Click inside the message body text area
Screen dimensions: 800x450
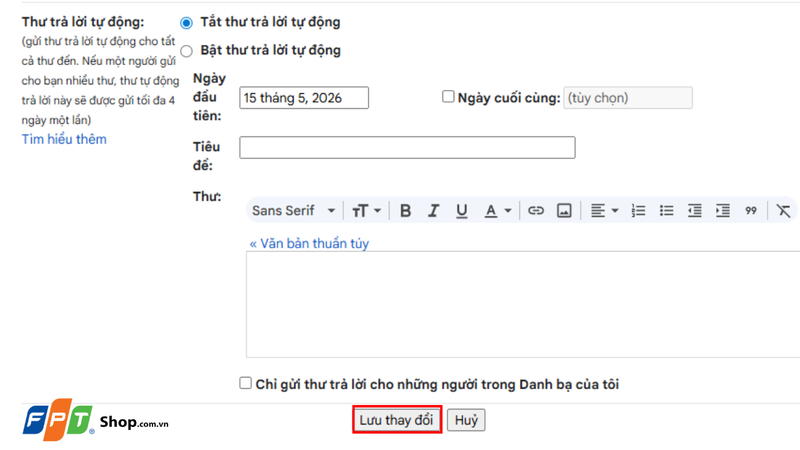523,304
